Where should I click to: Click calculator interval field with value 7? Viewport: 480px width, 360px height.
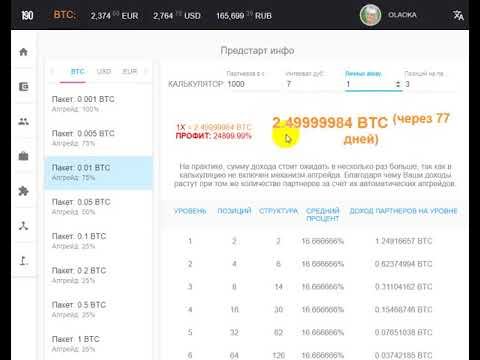click(313, 84)
